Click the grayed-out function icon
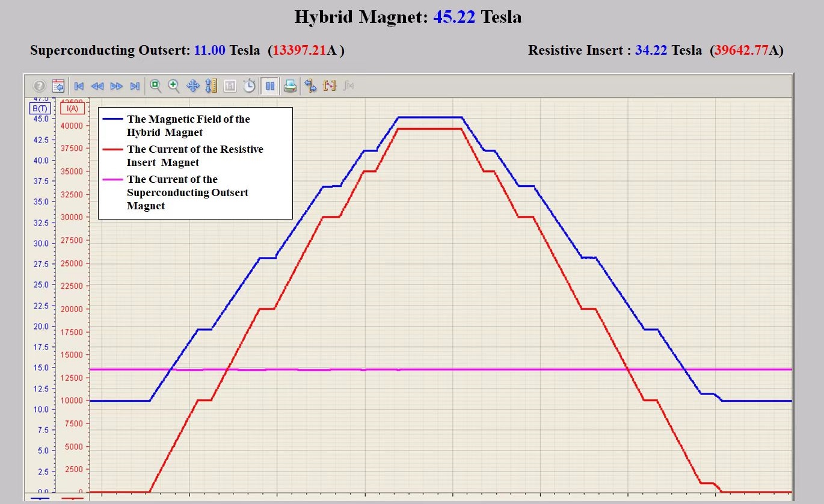The width and height of the screenshot is (824, 504). coord(348,86)
